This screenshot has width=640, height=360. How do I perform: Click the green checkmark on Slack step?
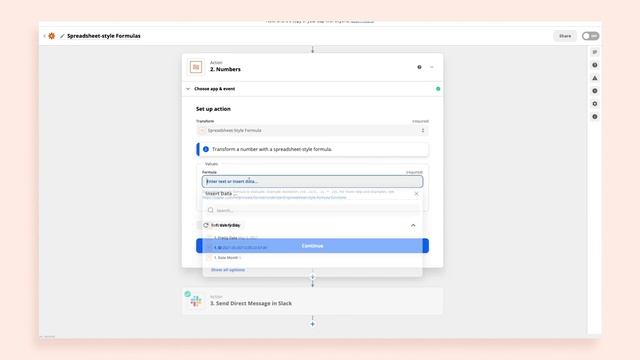[187, 294]
